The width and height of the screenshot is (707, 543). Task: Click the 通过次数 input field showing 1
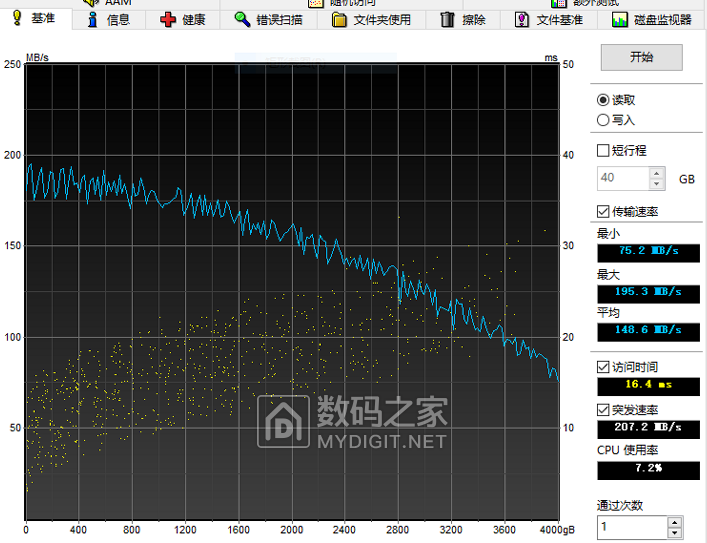click(632, 527)
